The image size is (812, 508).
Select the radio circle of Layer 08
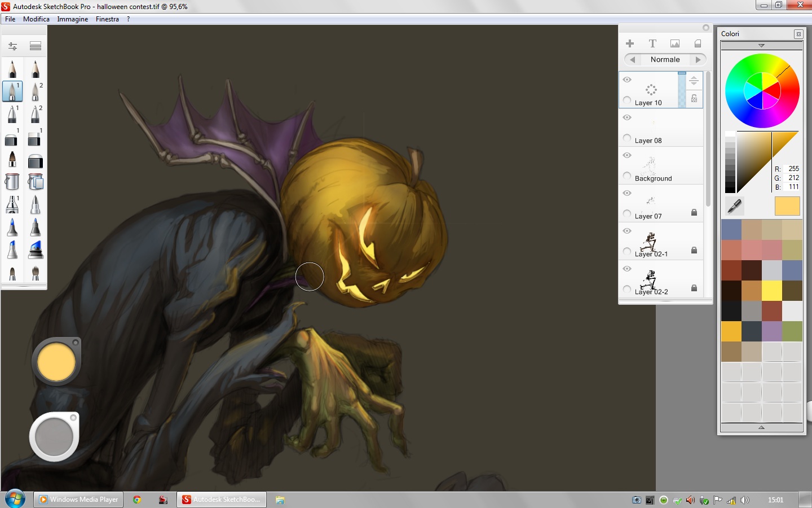tap(627, 138)
